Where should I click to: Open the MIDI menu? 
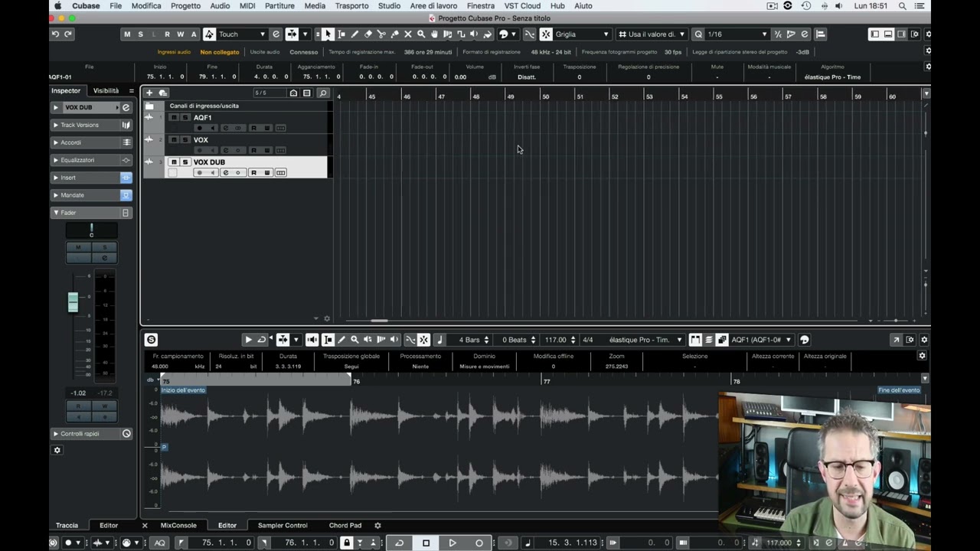pyautogui.click(x=247, y=5)
